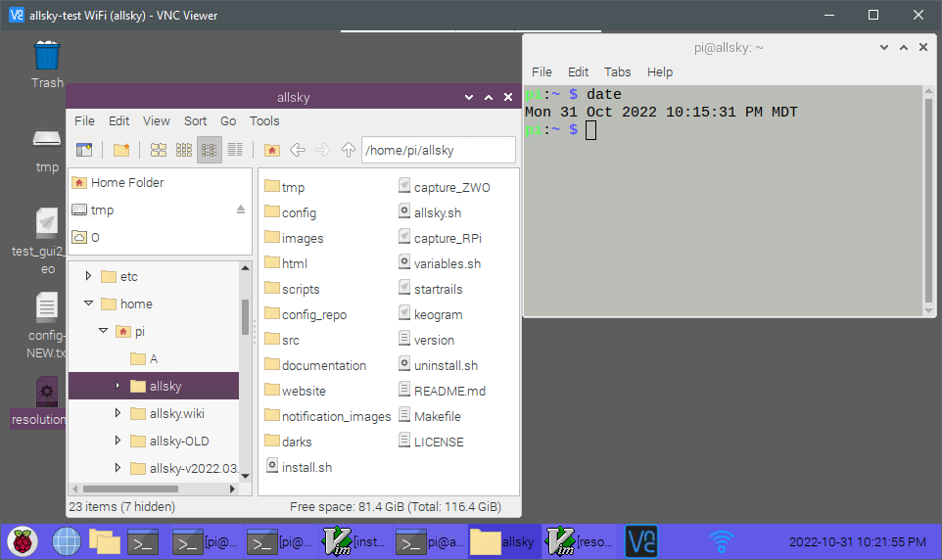This screenshot has width=942, height=560.
Task: Click the /home/pi/allsky path field
Action: tap(438, 150)
